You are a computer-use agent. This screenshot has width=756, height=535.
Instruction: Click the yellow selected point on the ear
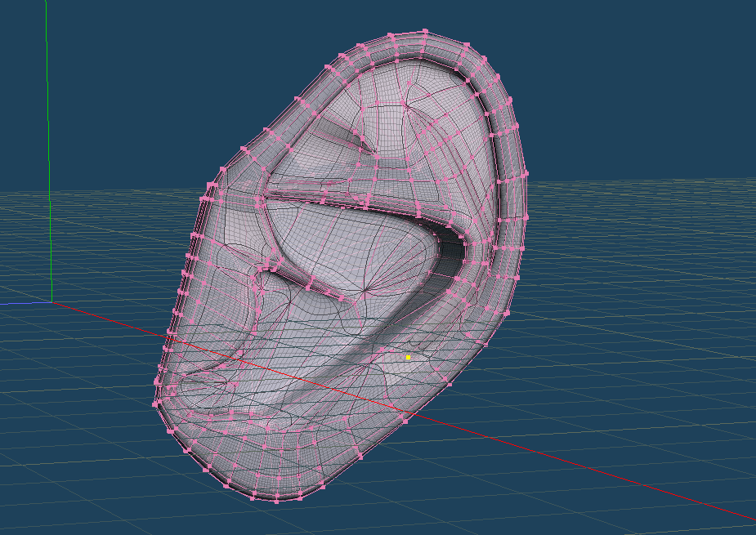click(x=408, y=357)
